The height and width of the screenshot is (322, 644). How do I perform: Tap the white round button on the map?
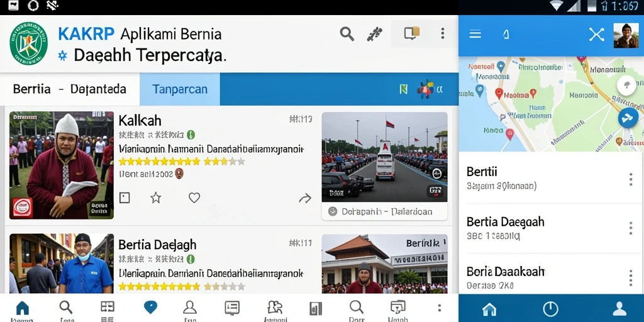(627, 86)
